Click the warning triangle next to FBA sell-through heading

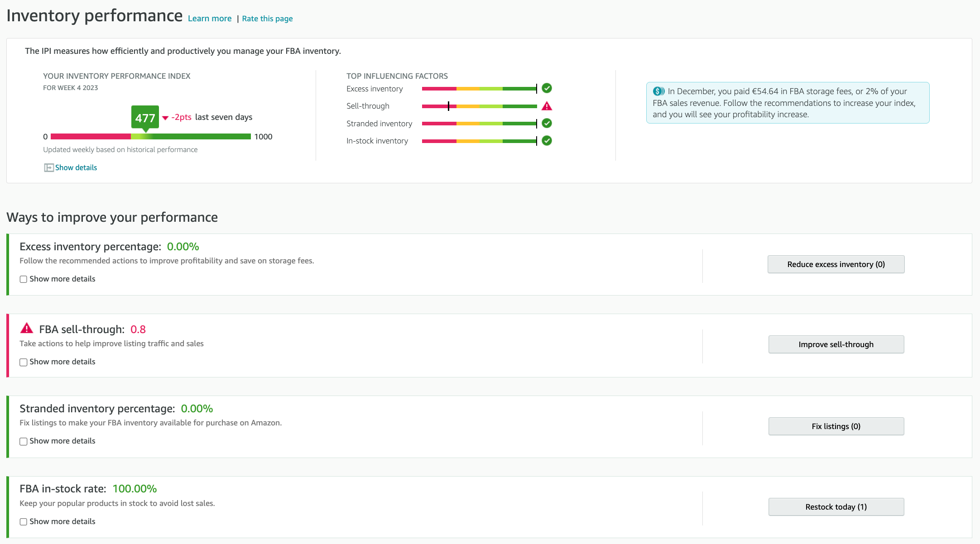(x=27, y=328)
